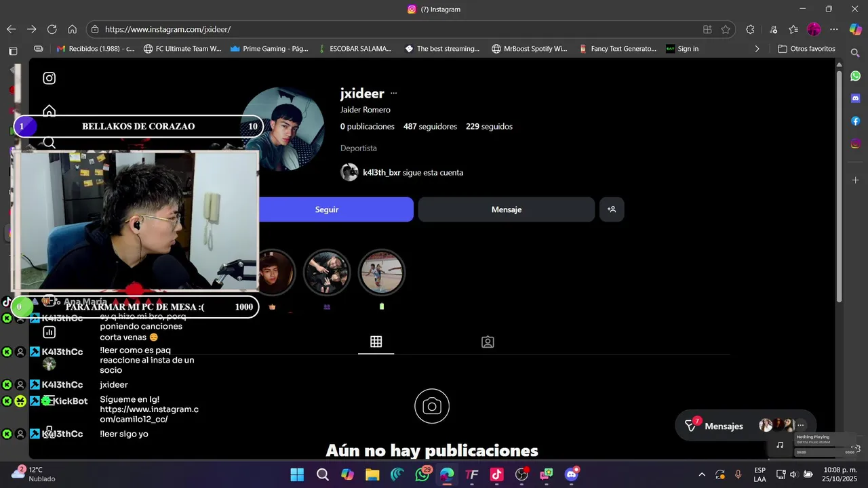
Task: Click the three dots in Mensajes bar
Action: (800, 426)
